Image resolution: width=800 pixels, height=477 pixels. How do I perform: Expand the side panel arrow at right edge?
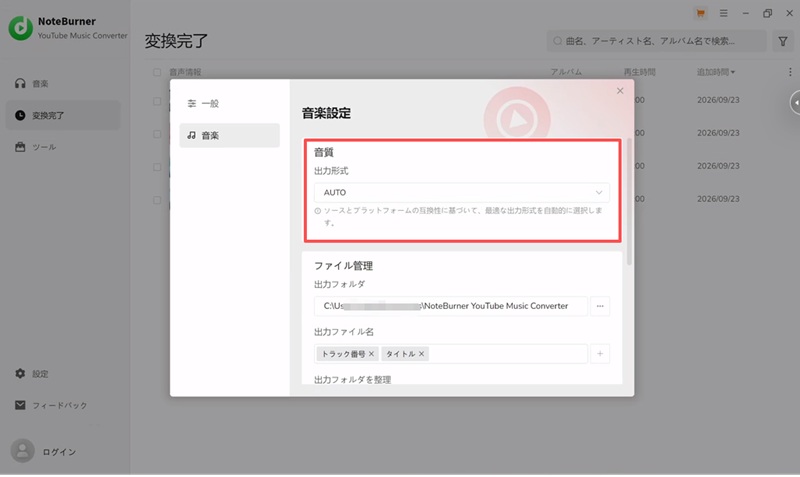[795, 103]
